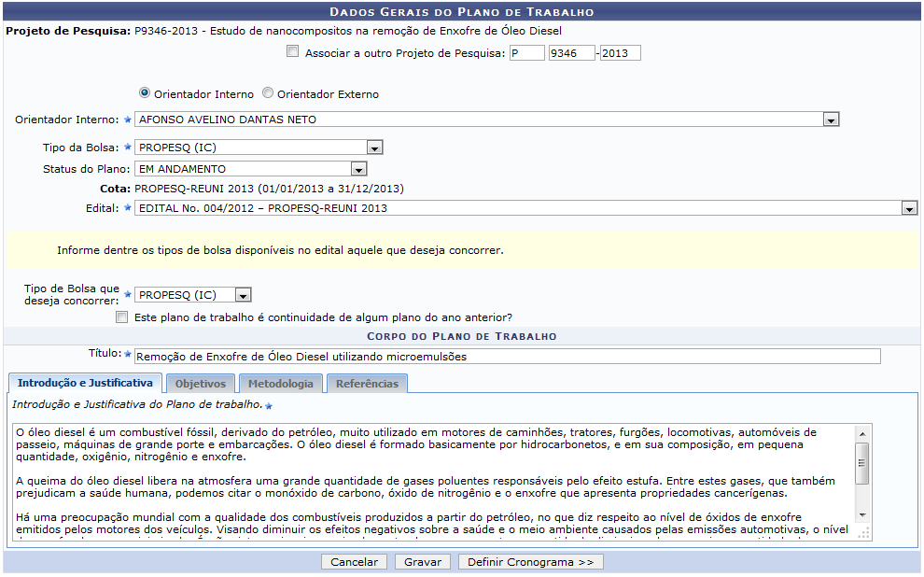
Task: Click into the Título text field
Action: click(507, 357)
